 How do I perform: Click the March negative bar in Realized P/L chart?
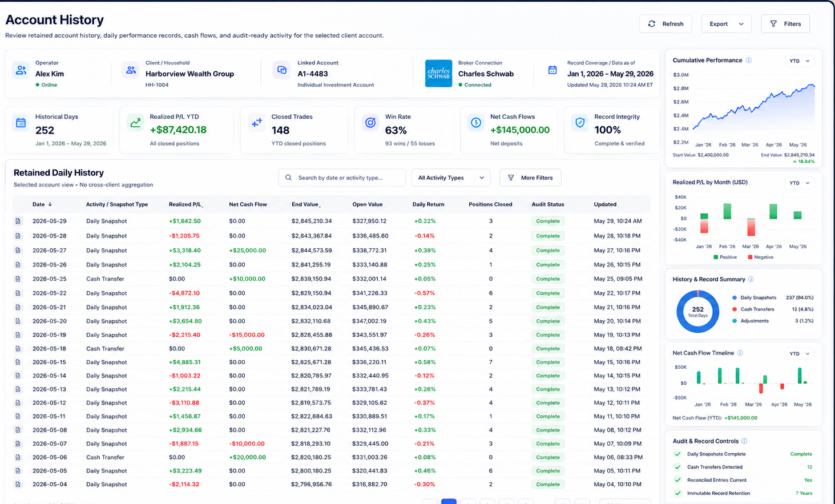pos(751,228)
